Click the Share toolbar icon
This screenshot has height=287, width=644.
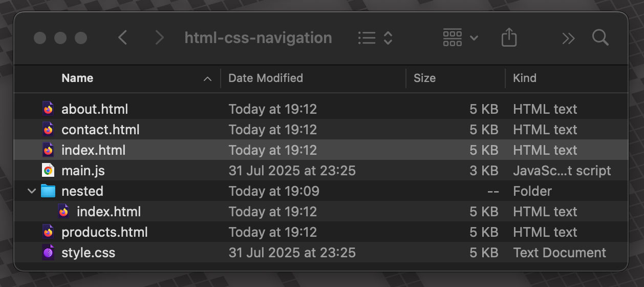pyautogui.click(x=509, y=37)
